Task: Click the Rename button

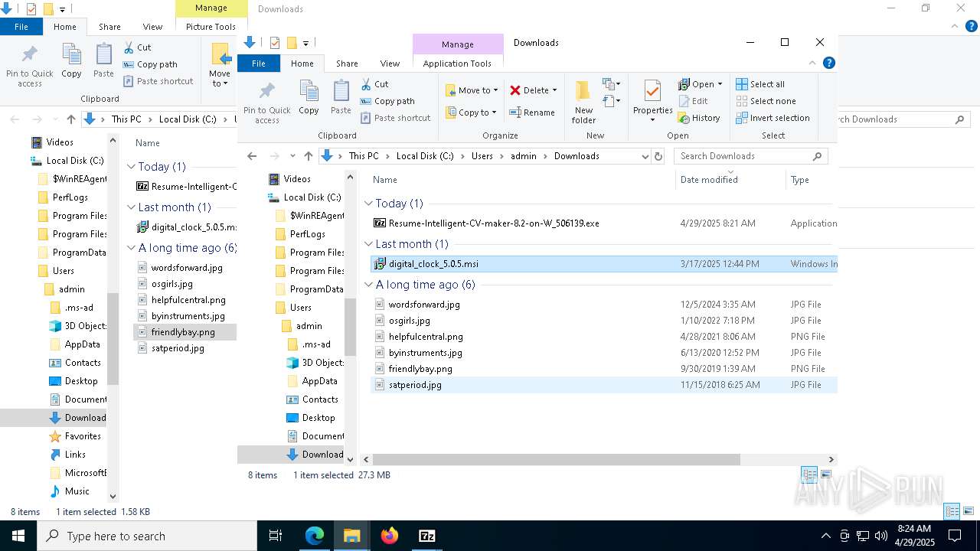Action: [x=532, y=112]
